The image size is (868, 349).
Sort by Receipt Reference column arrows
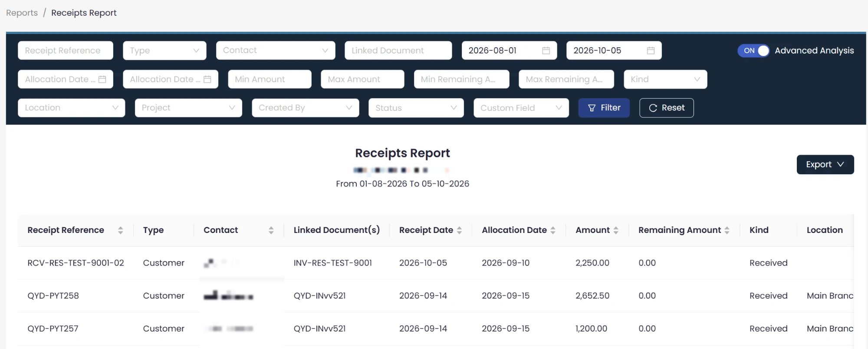pos(121,230)
